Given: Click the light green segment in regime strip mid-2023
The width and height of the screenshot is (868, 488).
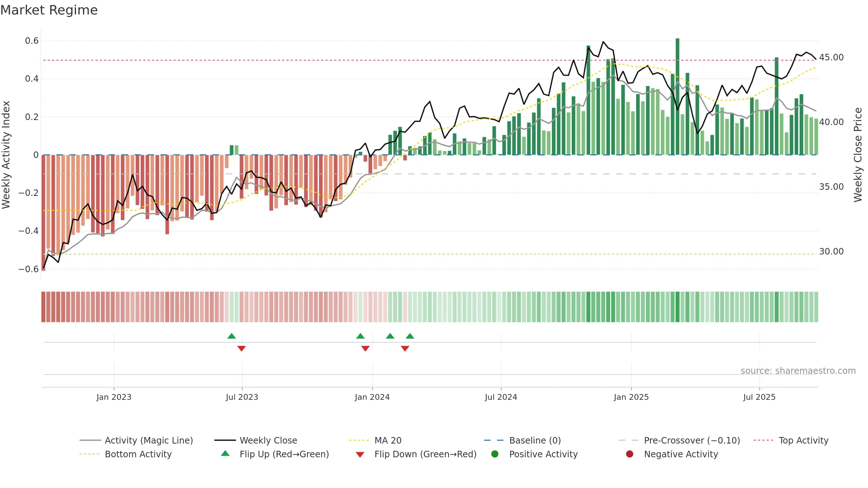Looking at the screenshot, I should 234,307.
